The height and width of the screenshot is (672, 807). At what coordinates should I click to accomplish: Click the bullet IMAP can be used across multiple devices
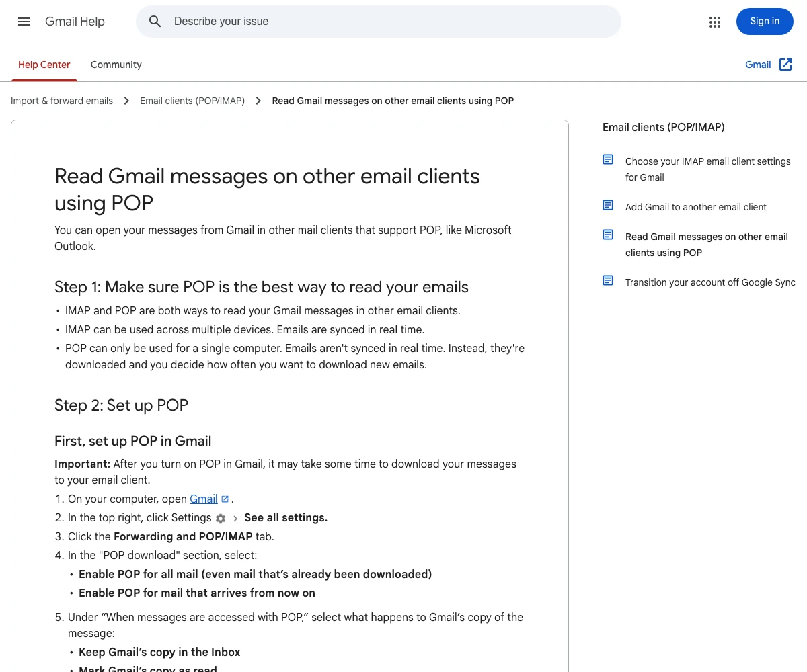pos(245,329)
